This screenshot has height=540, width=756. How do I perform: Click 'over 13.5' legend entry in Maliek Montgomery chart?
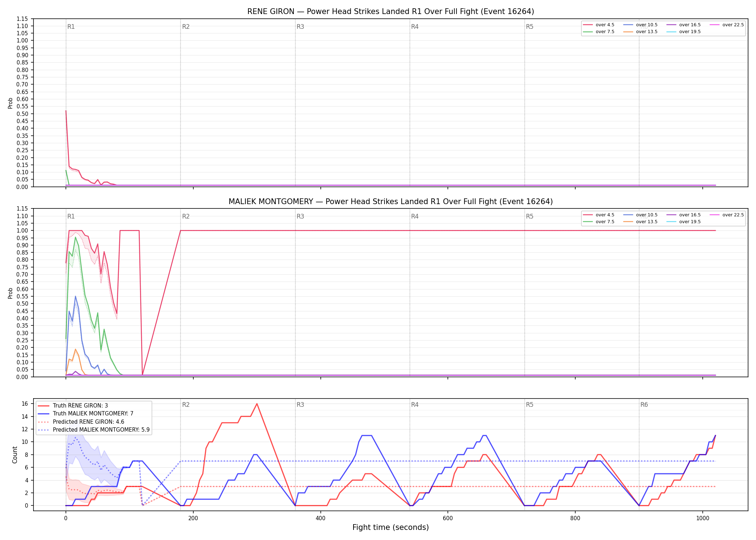[x=640, y=222]
